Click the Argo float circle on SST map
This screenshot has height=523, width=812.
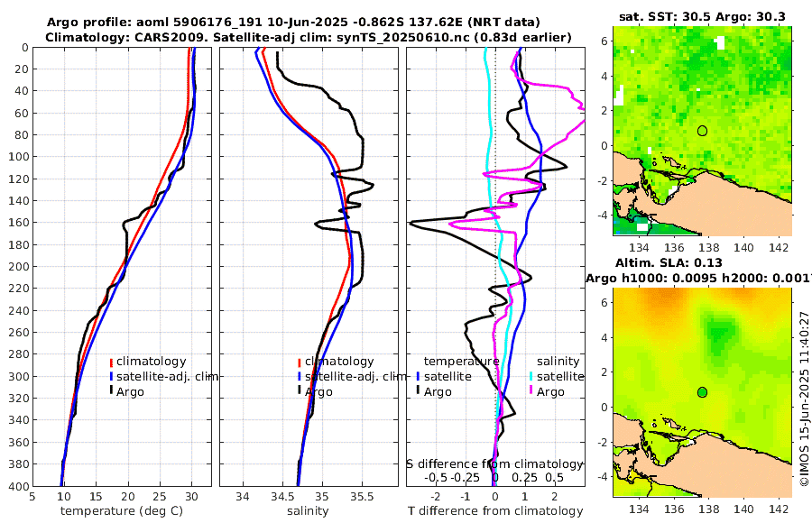[702, 131]
